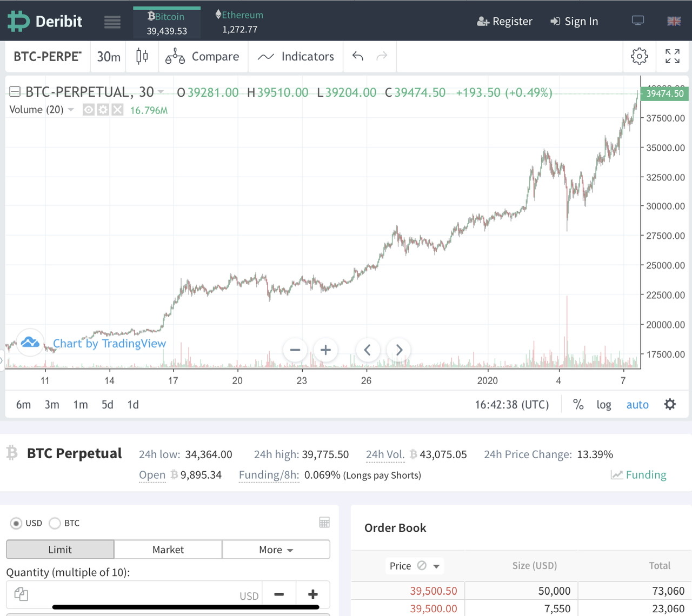The width and height of the screenshot is (692, 616).
Task: Remove the Volume indicator with X
Action: (x=117, y=110)
